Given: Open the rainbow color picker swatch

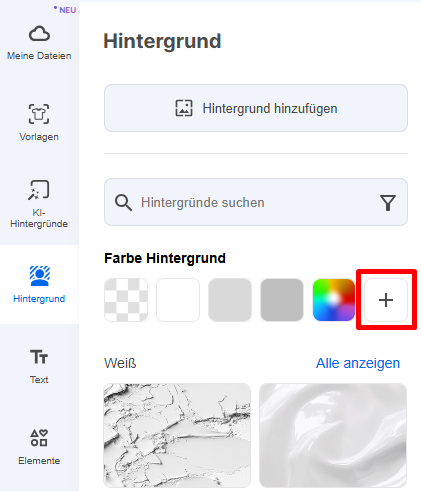Looking at the screenshot, I should (334, 300).
